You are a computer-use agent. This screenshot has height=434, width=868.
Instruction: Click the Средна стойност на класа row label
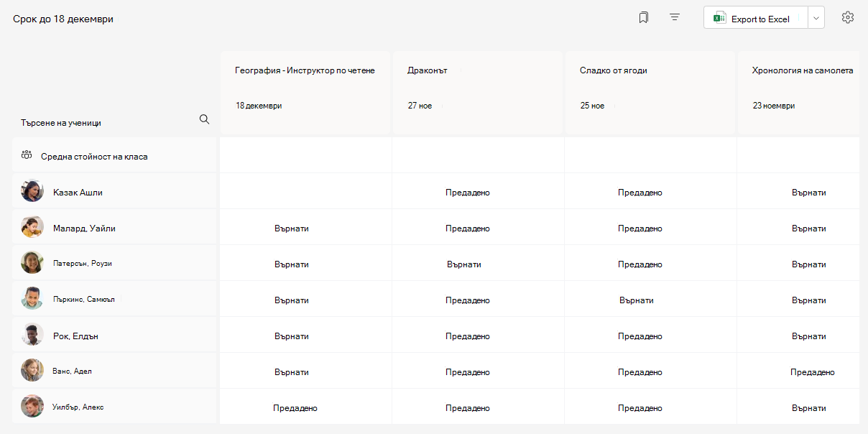(x=94, y=156)
